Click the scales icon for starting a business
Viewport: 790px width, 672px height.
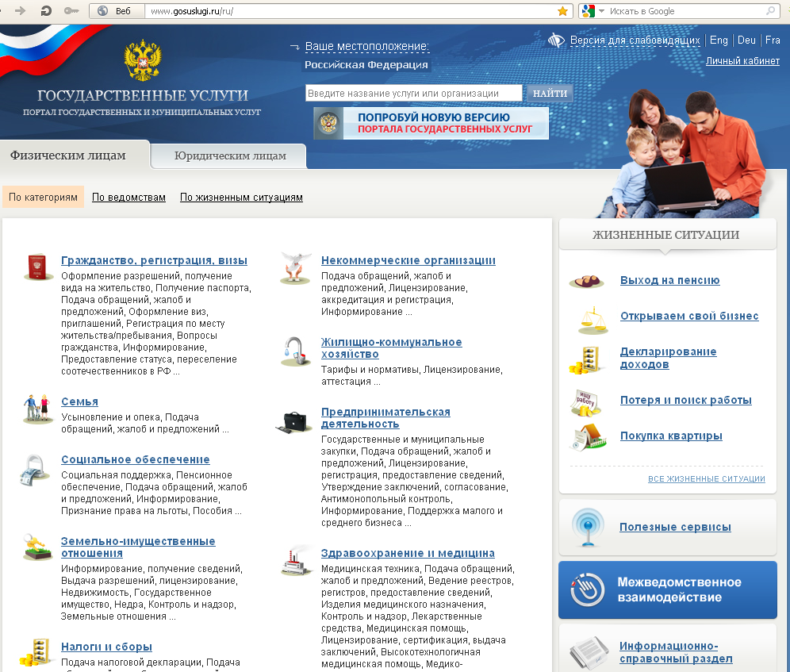tap(593, 321)
